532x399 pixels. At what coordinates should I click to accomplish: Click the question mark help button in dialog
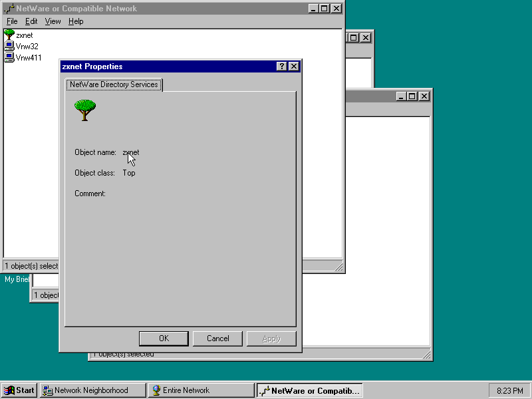[281, 66]
